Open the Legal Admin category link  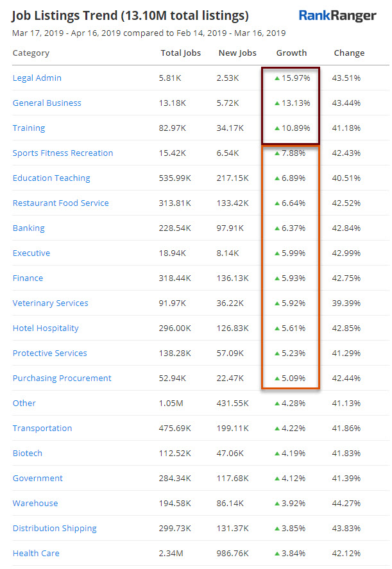click(37, 78)
